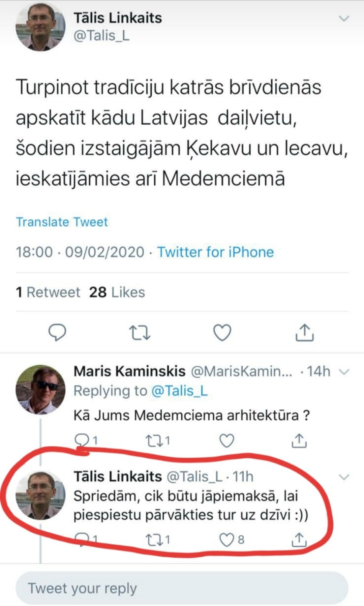Image resolution: width=364 pixels, height=606 pixels.
Task: Open options chevron on the 11h reply
Action: [x=344, y=477]
